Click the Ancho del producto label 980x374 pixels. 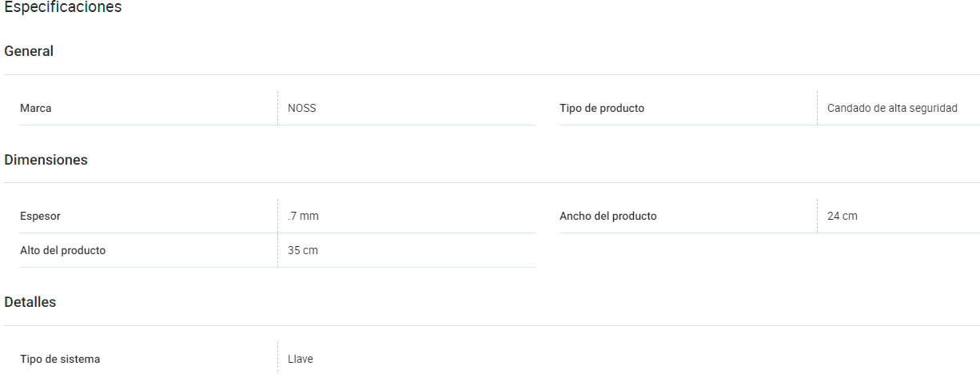click(608, 216)
